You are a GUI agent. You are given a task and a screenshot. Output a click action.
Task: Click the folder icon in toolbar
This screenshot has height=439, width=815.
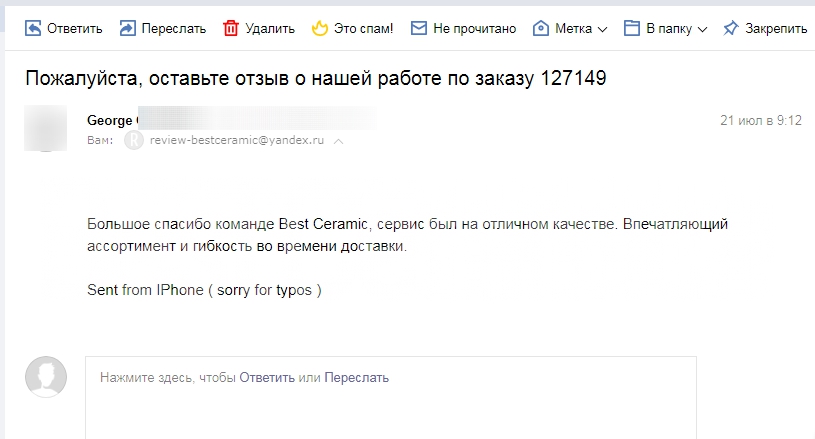[632, 28]
